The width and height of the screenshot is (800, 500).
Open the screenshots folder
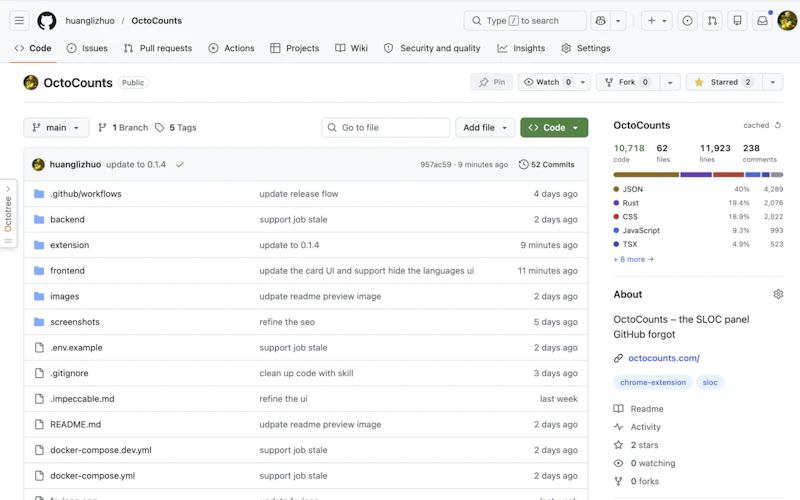[75, 322]
